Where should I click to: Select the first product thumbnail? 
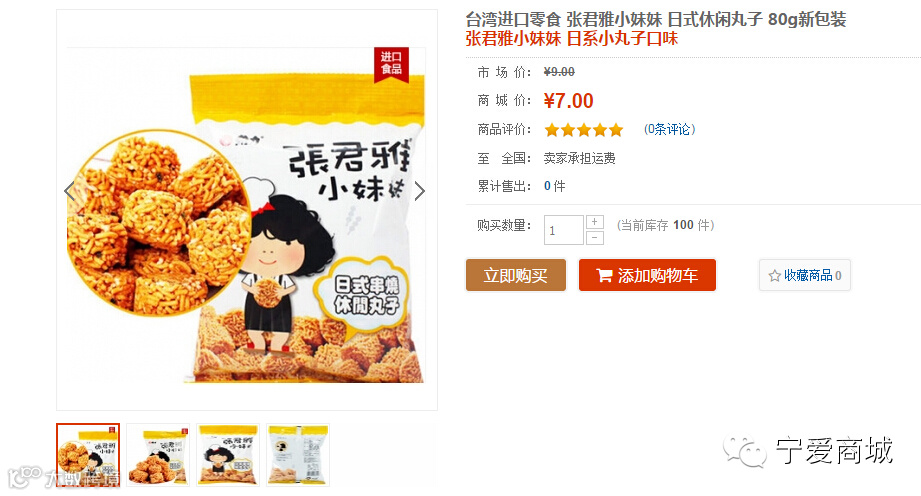click(88, 454)
